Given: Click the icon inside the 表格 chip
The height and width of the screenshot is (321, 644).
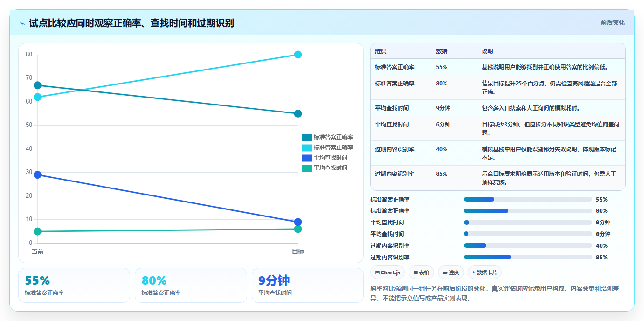Looking at the screenshot, I should pos(415,272).
